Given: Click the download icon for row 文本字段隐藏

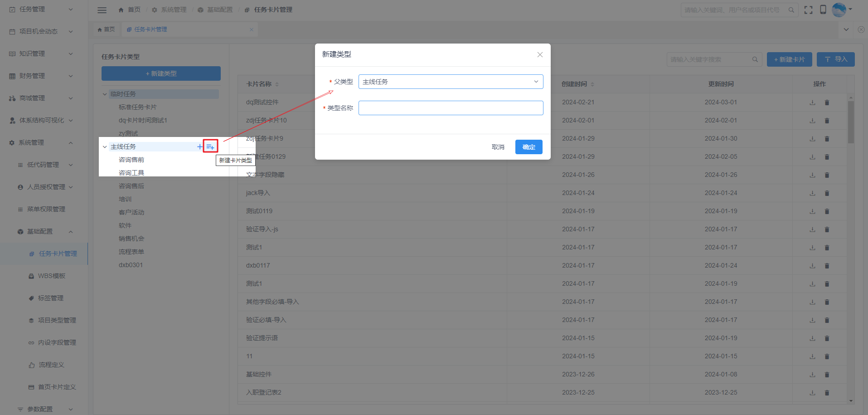Looking at the screenshot, I should 812,175.
